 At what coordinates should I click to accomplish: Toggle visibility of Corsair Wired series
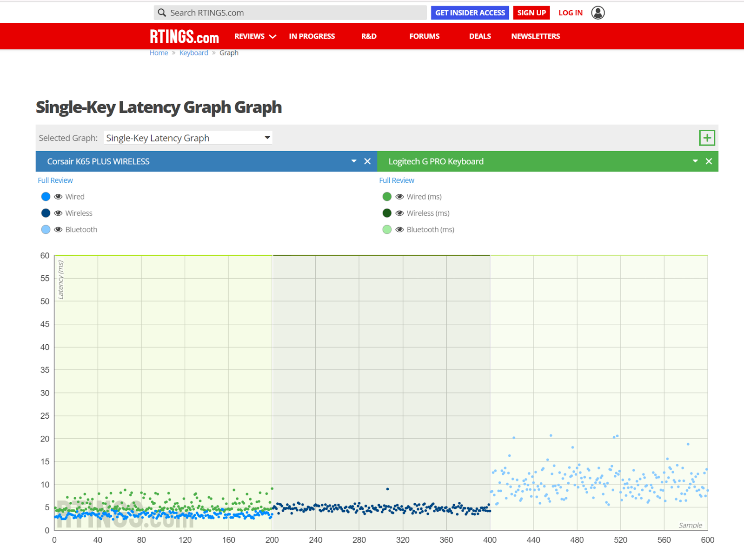[58, 197]
